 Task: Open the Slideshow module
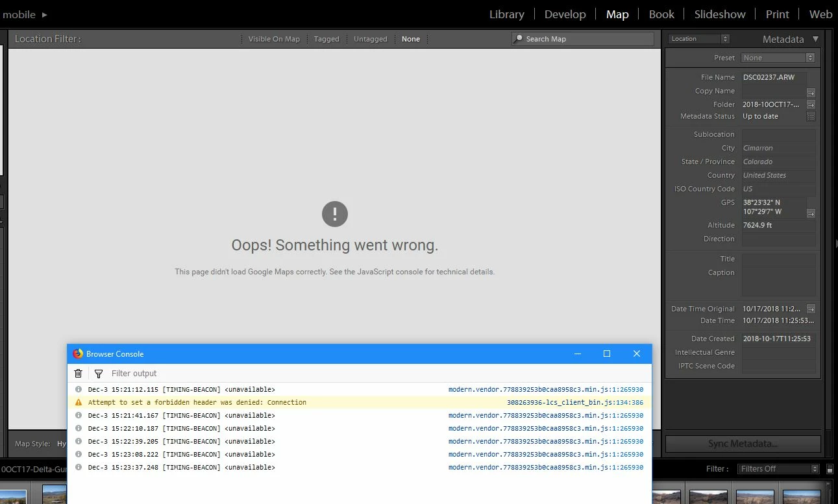(x=720, y=14)
